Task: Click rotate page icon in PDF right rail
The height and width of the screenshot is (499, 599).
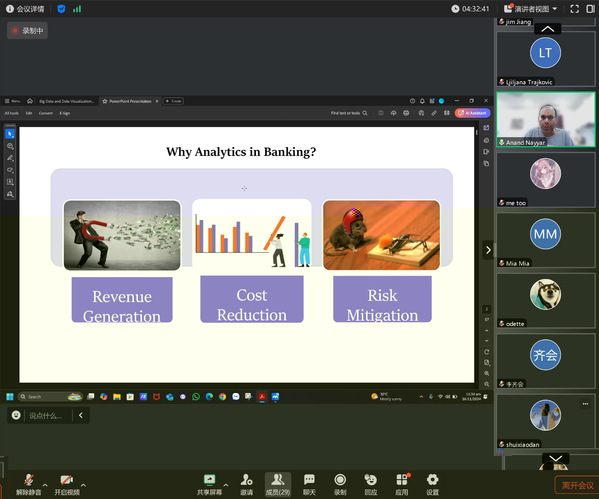Action: click(487, 352)
